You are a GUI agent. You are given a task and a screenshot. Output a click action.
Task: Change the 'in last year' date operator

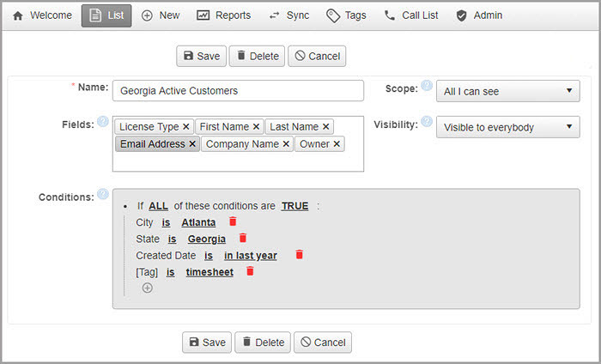250,256
